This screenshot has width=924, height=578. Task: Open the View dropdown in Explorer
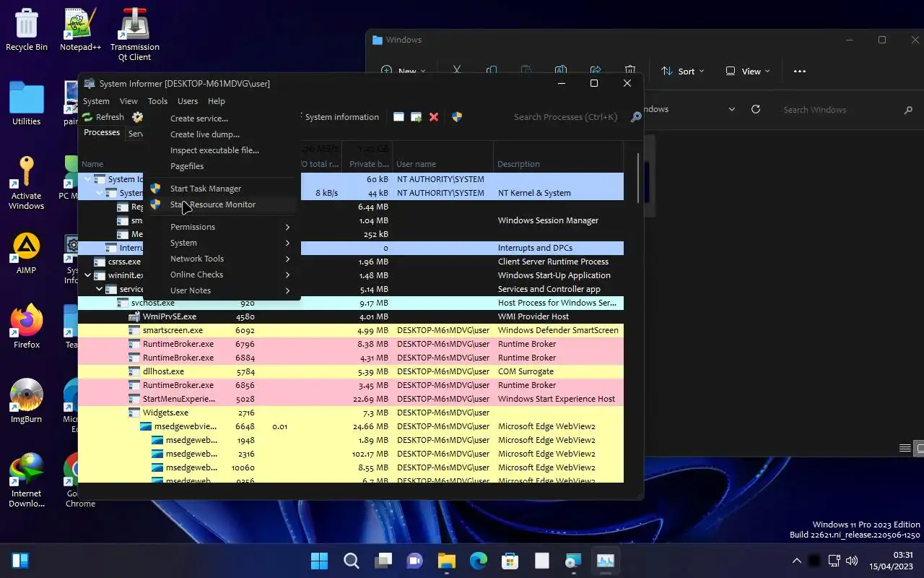click(748, 72)
